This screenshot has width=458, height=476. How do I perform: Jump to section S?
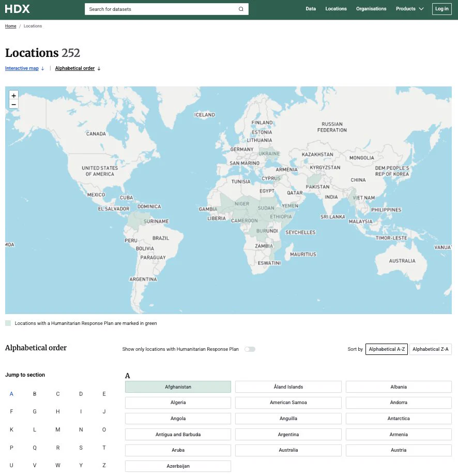(81, 448)
